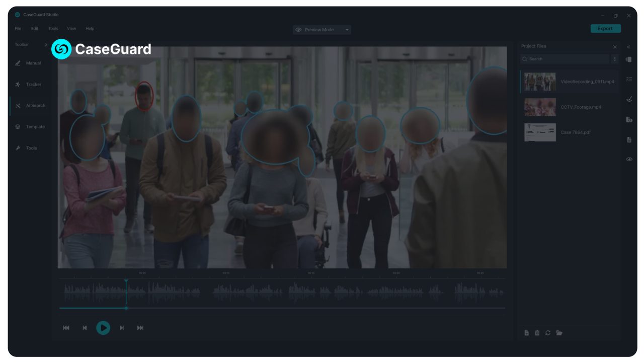Collapse the Toolbar panel with the chevron
This screenshot has height=363, width=644.
point(46,44)
